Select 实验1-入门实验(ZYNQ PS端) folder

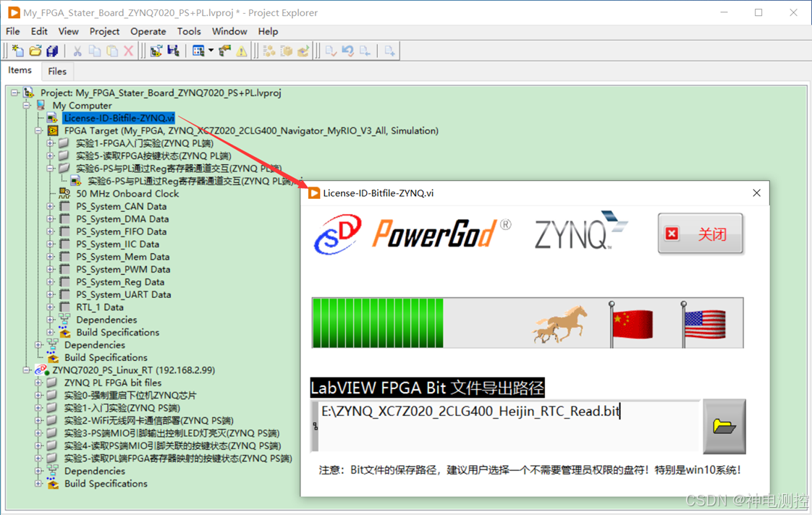(122, 408)
